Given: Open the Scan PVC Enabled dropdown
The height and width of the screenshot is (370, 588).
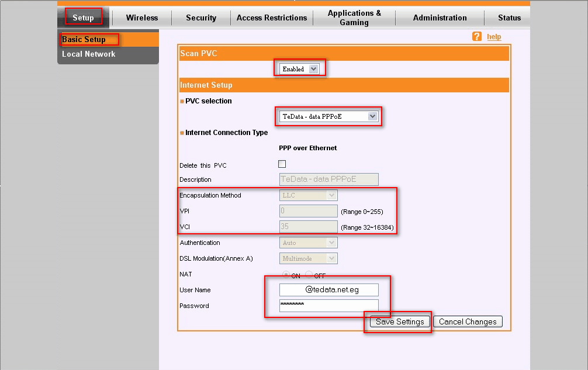Looking at the screenshot, I should click(x=299, y=69).
